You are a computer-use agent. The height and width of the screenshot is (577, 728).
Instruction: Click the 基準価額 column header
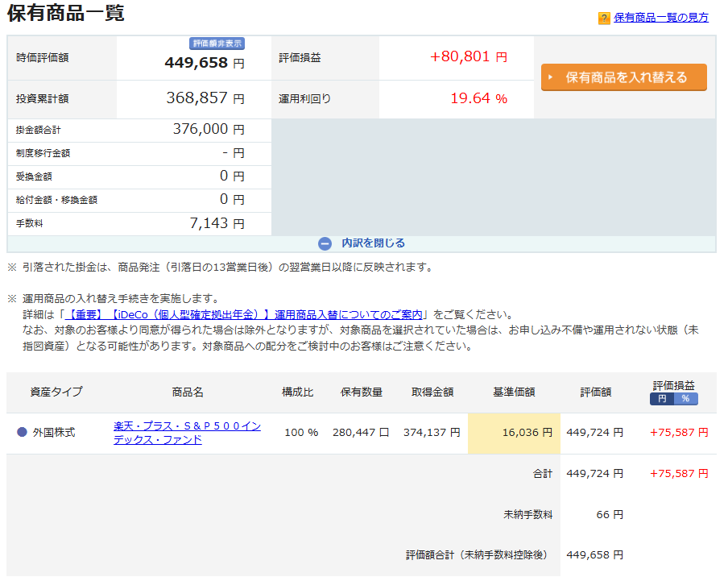coord(514,392)
